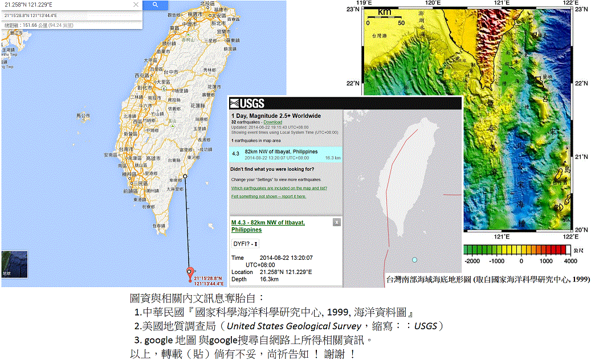Click the USGS logo
This screenshot has width=591, height=364.
[x=247, y=103]
